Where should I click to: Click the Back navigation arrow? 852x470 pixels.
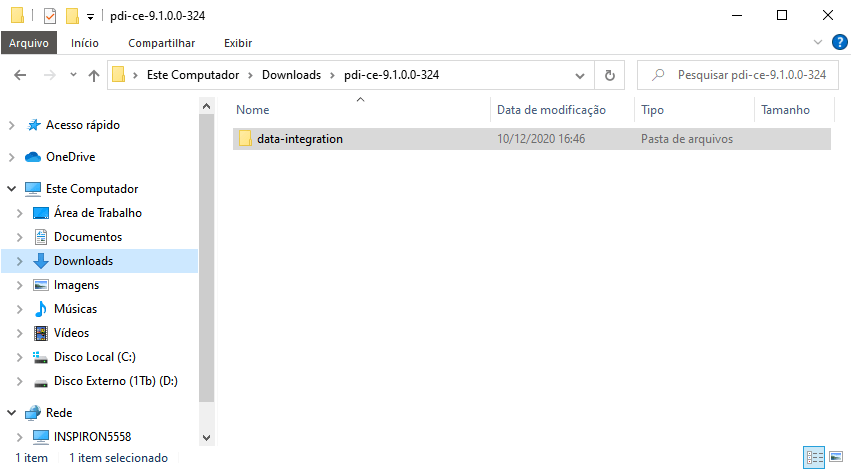20,75
